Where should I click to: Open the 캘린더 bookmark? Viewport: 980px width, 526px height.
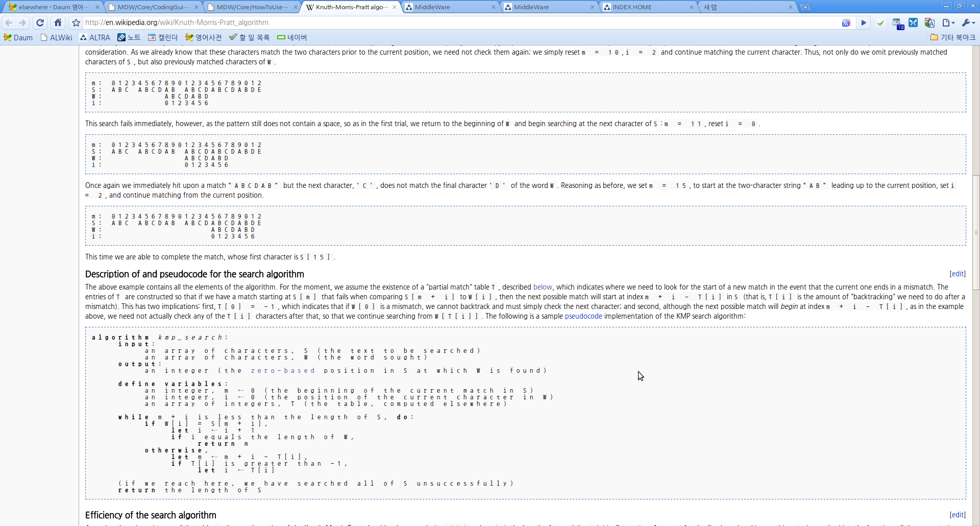coord(163,37)
